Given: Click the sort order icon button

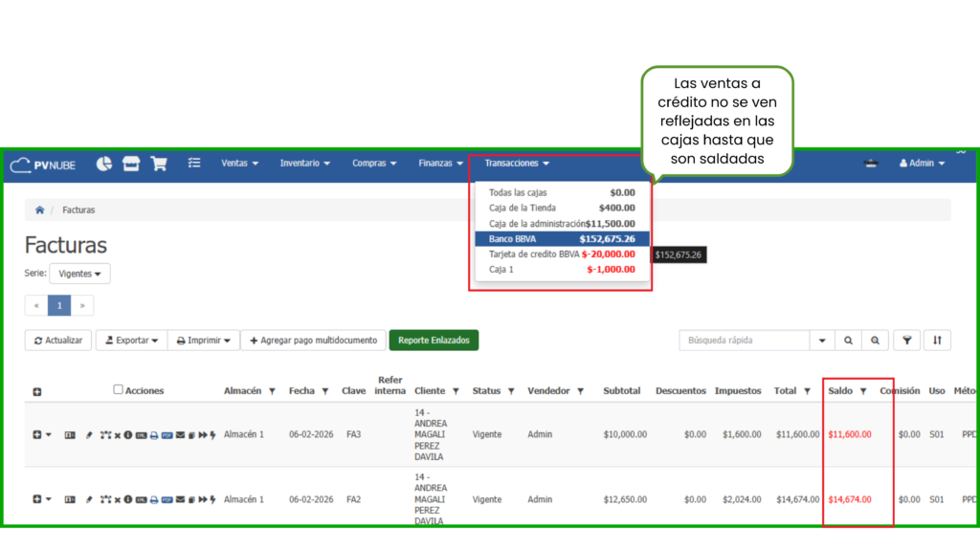Looking at the screenshot, I should tap(938, 340).
